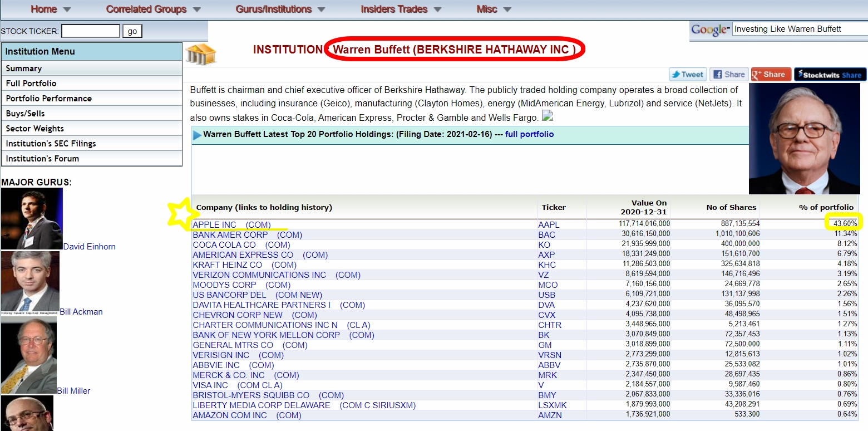This screenshot has height=431, width=868.
Task: Open MOODYS CORP link
Action: 241,285
